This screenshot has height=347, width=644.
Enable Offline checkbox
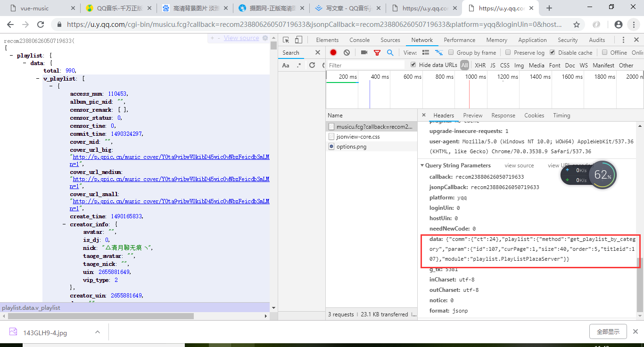point(605,52)
